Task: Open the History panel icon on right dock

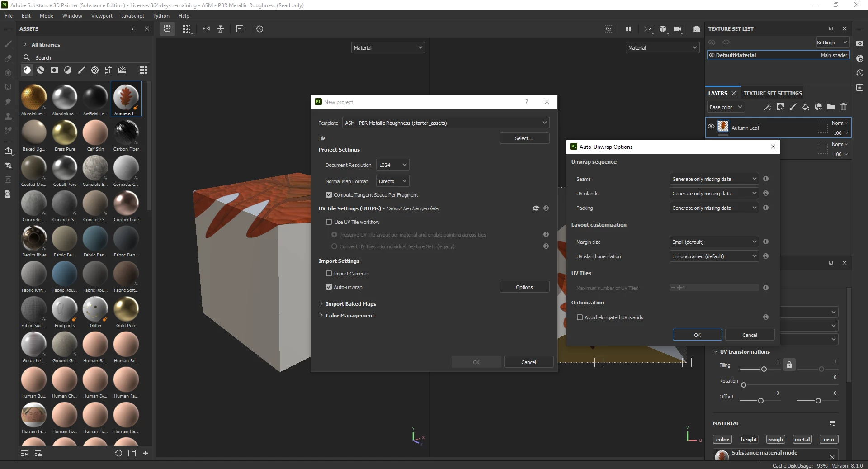Action: click(x=860, y=73)
